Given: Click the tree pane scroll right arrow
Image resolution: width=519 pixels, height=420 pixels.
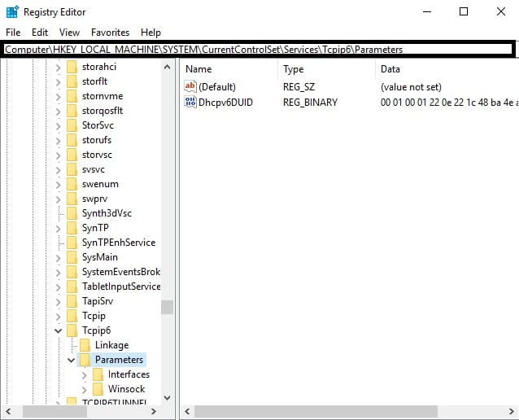Looking at the screenshot, I should (x=153, y=411).
